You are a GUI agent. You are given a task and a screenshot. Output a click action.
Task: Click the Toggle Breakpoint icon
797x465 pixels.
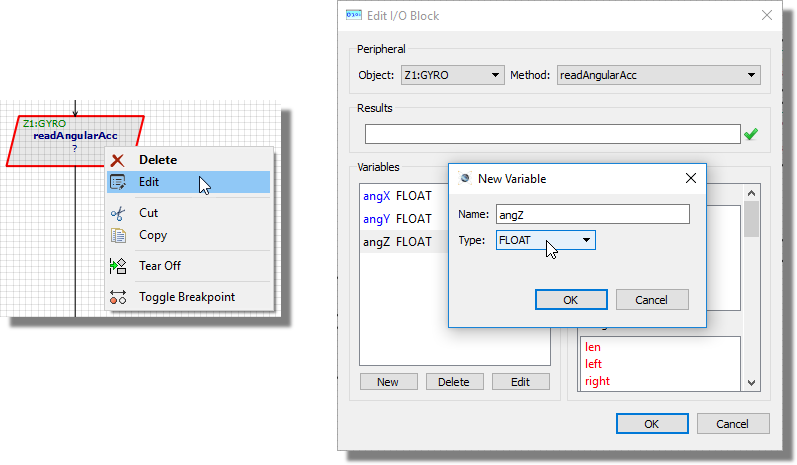pos(118,297)
